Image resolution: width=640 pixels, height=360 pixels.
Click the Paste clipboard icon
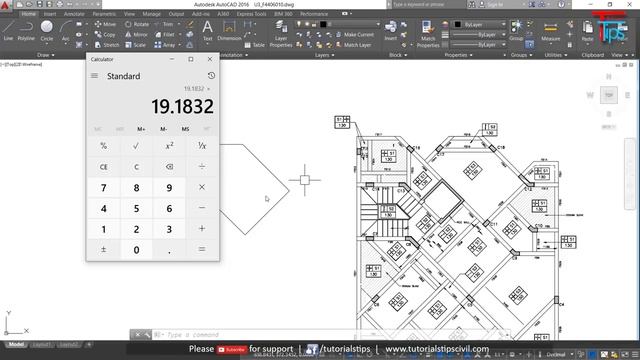pos(587,31)
